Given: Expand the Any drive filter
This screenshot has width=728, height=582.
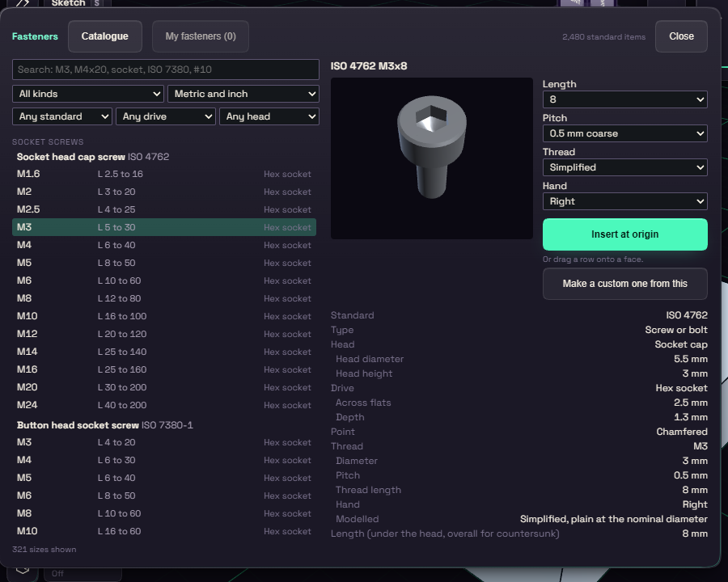Looking at the screenshot, I should pos(166,116).
